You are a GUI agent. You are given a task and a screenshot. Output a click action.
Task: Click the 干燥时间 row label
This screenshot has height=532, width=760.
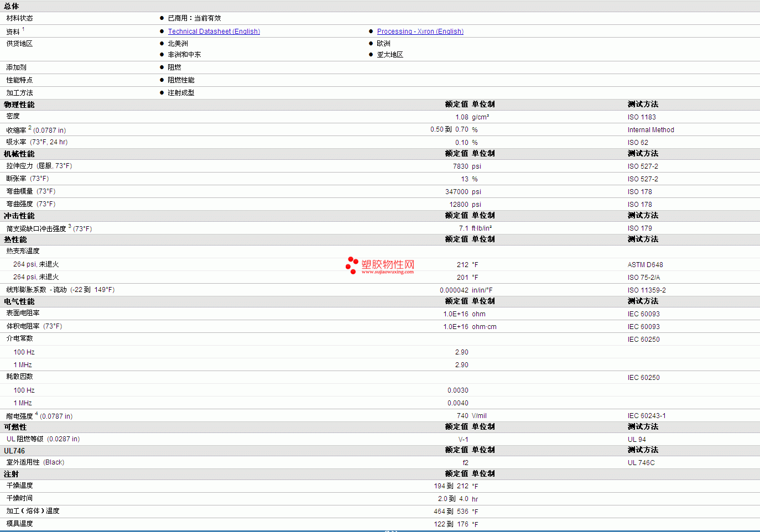pos(19,498)
